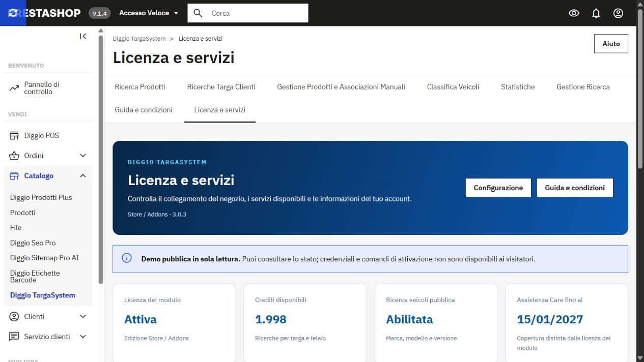Image resolution: width=644 pixels, height=362 pixels.
Task: Click the PrestaShop logo
Action: click(45, 13)
